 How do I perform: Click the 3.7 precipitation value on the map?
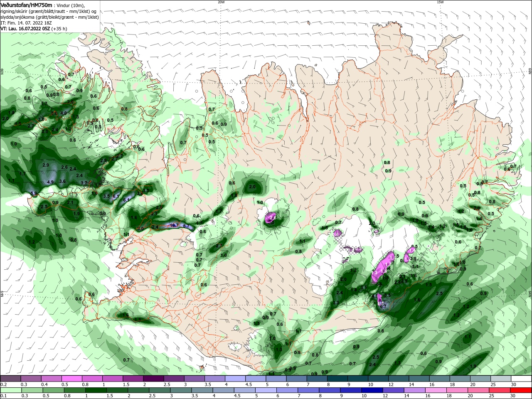click(x=84, y=183)
